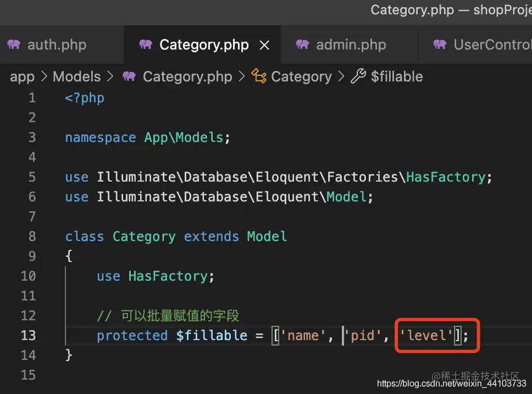Viewport: 532px width, 394px height.
Task: Click the elephant icon on auth.php tab
Action: (x=14, y=45)
